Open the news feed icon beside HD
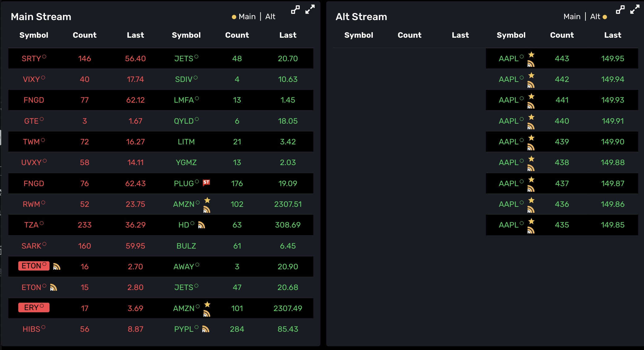Image resolution: width=644 pixels, height=350 pixels. [x=202, y=225]
